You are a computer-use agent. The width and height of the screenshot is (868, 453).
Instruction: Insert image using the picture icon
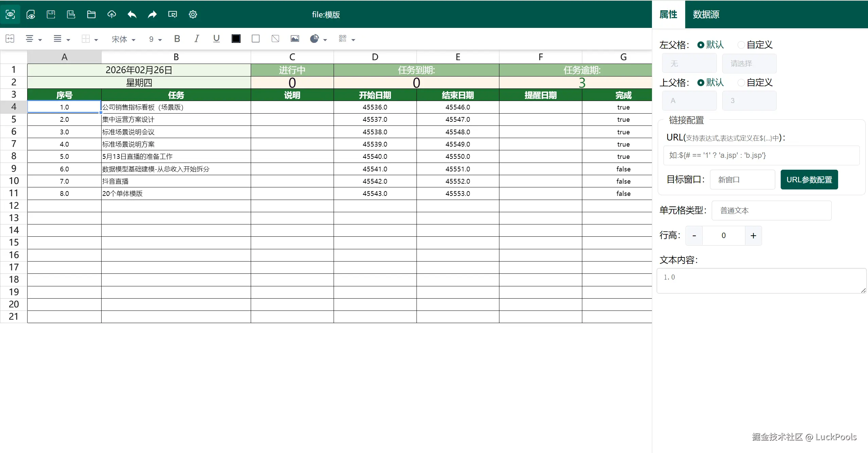[x=295, y=39]
